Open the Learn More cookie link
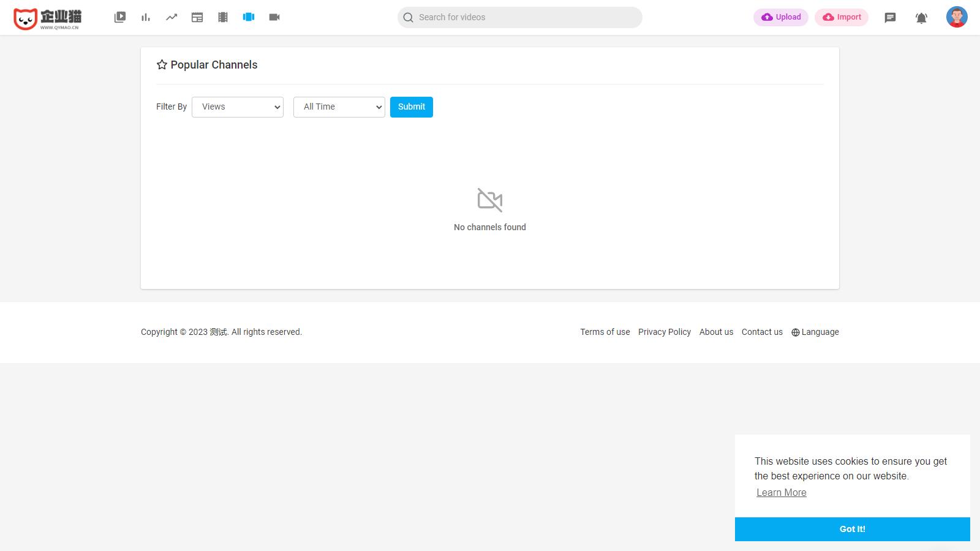Screen dimensions: 980x551 click(x=781, y=493)
